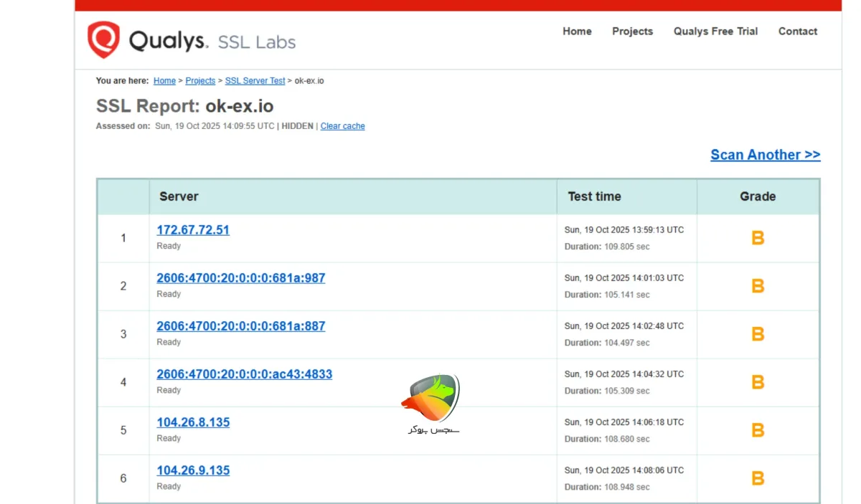The image size is (861, 504).
Task: Click Duration 108.680 sec text
Action: (x=607, y=439)
